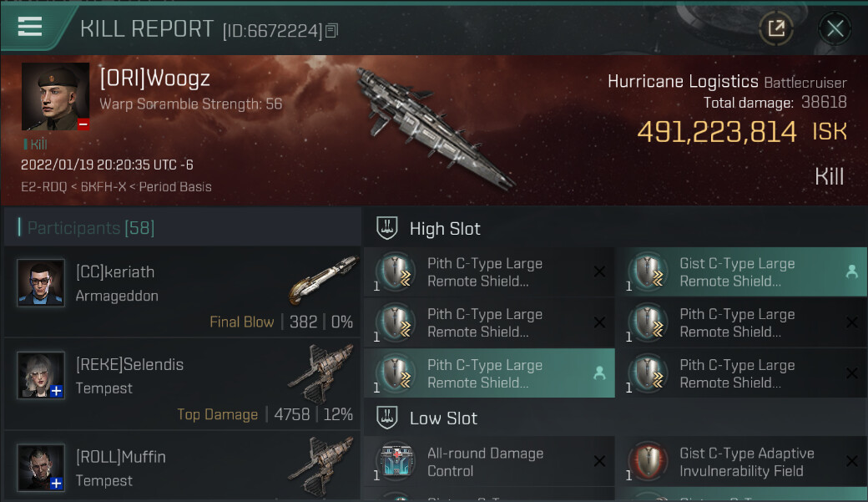Click the Hurricane Logistics ship name
Screen dimensions: 868x502
pyautogui.click(x=683, y=82)
